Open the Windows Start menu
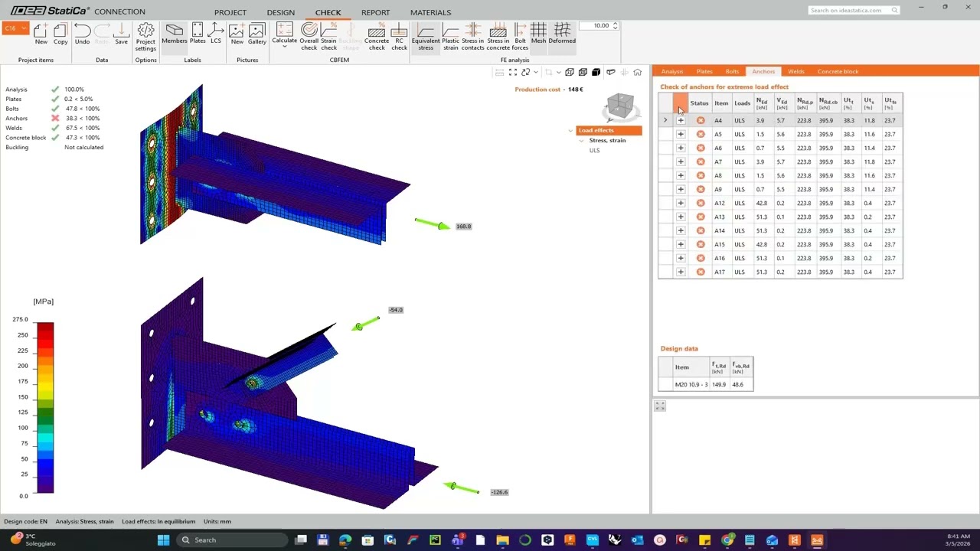 [x=163, y=540]
